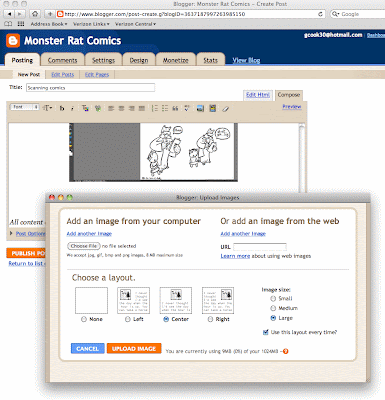The width and height of the screenshot is (385, 400).
Task: Click the Blogger logo icon
Action: (13, 41)
